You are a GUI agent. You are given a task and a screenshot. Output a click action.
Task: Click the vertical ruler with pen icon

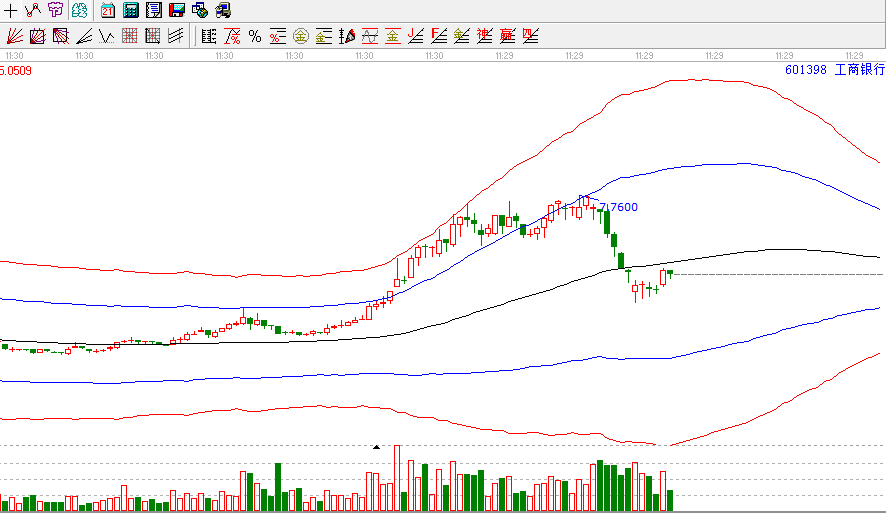click(x=347, y=36)
